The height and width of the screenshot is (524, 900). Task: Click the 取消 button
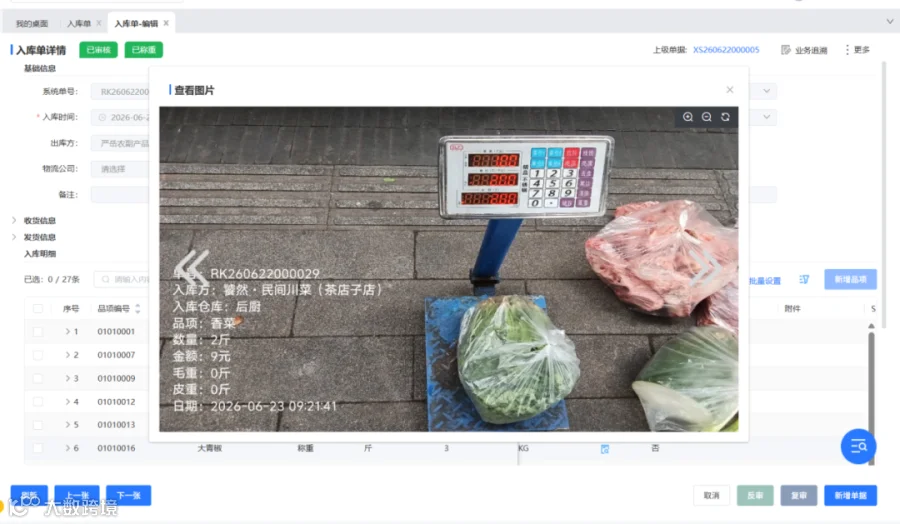click(x=711, y=495)
